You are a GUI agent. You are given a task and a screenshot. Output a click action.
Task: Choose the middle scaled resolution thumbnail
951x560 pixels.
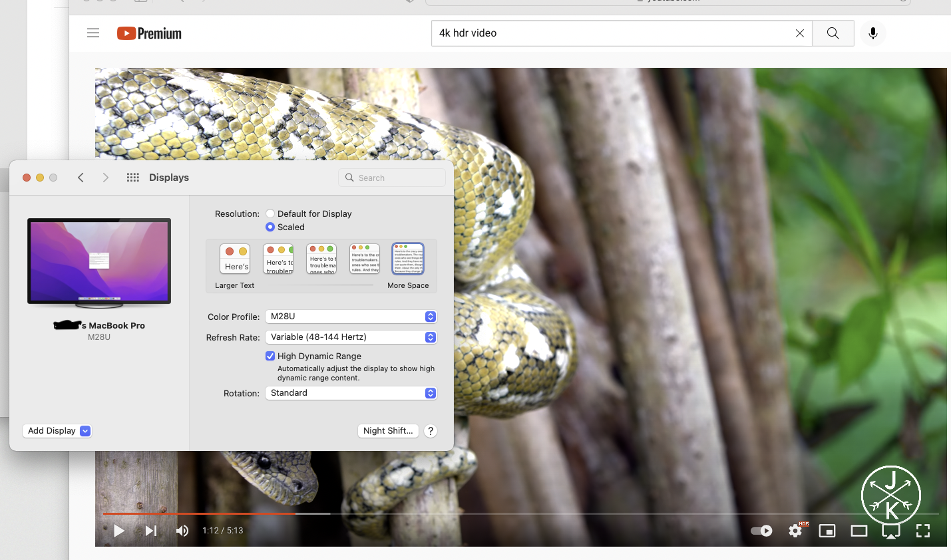click(x=321, y=259)
